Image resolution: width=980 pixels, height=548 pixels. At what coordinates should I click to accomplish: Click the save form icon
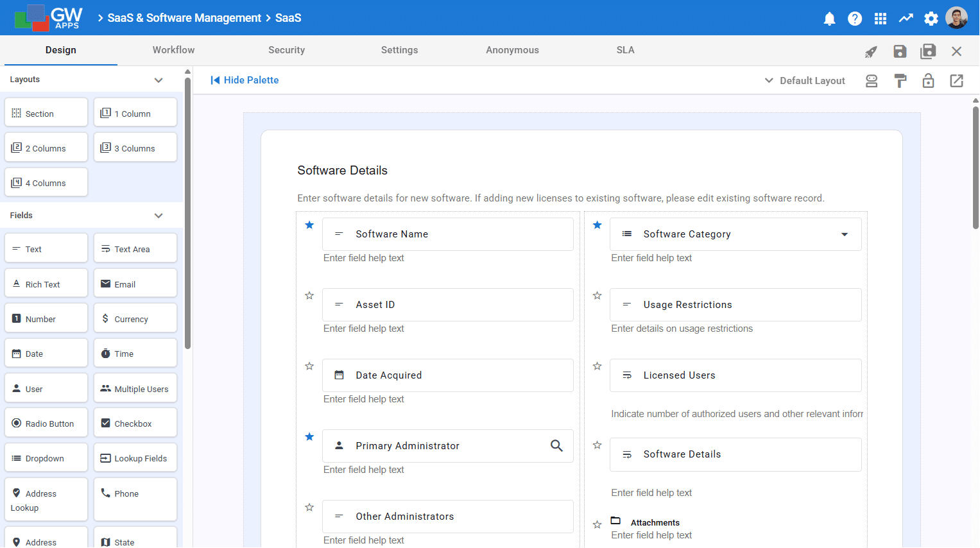tap(900, 51)
